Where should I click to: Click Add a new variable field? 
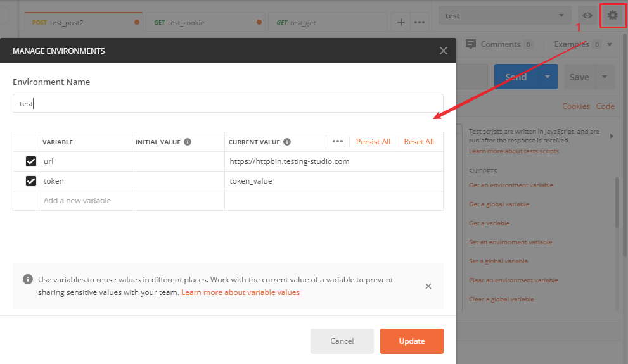86,201
